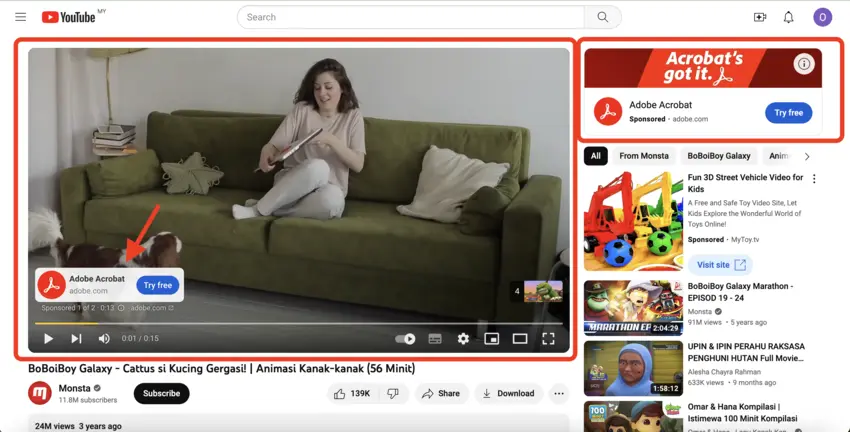The image size is (850, 432).
Task: Download the video
Action: 508,394
